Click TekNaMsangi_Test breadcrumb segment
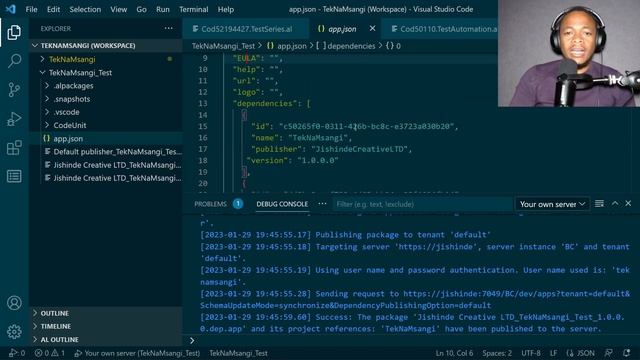The image size is (640, 360). 223,46
